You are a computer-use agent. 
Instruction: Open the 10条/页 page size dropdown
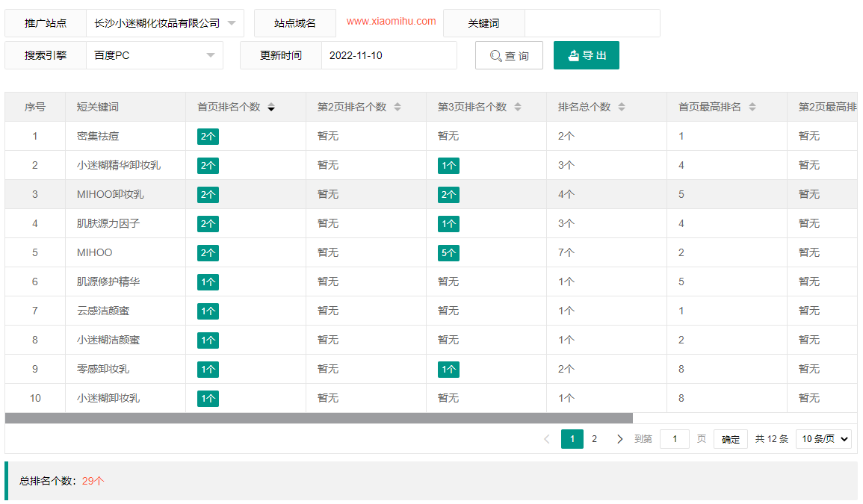point(823,439)
